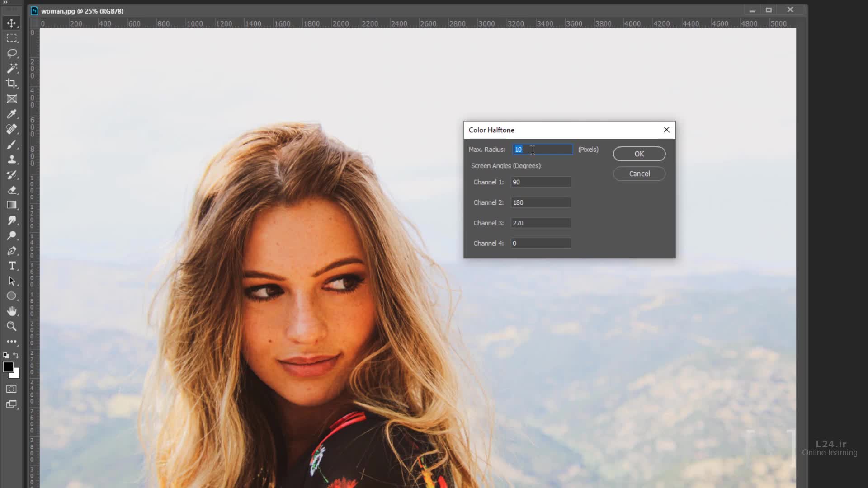The height and width of the screenshot is (488, 868).
Task: Select the Clone Stamp tool
Action: pos(12,160)
